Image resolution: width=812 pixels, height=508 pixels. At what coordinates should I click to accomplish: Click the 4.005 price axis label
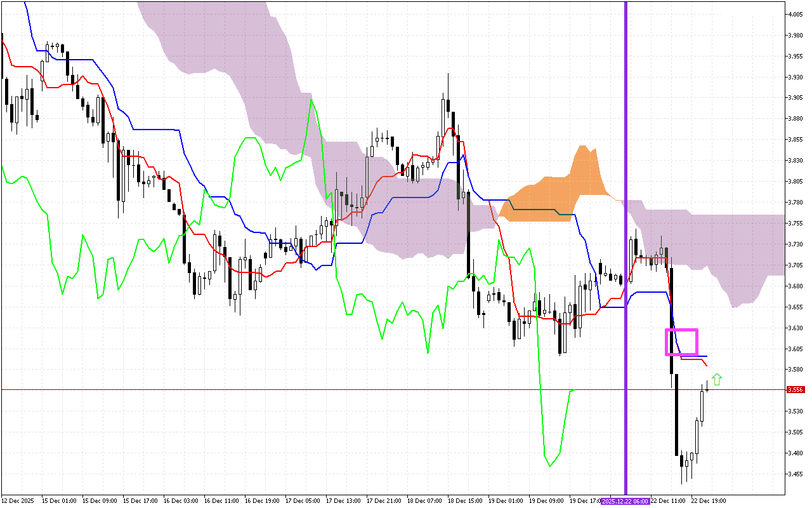pos(795,15)
